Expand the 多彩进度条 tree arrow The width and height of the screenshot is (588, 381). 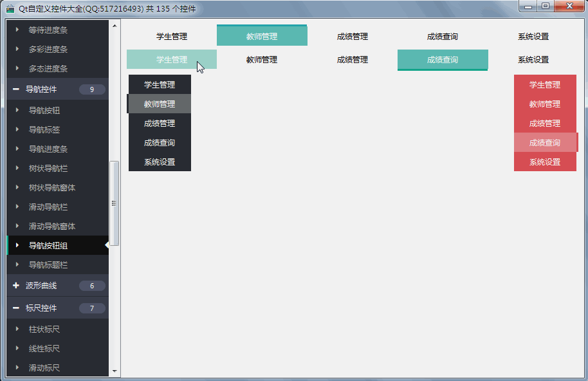pos(17,49)
